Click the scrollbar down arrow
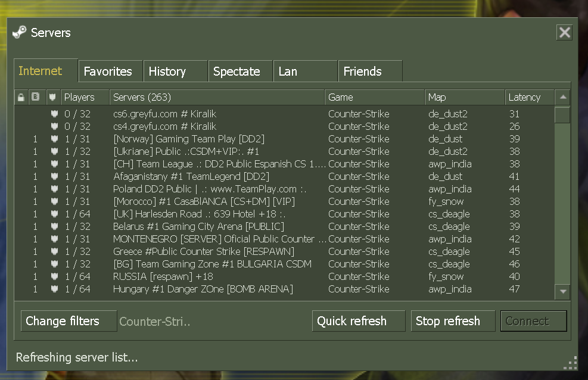 (562, 292)
